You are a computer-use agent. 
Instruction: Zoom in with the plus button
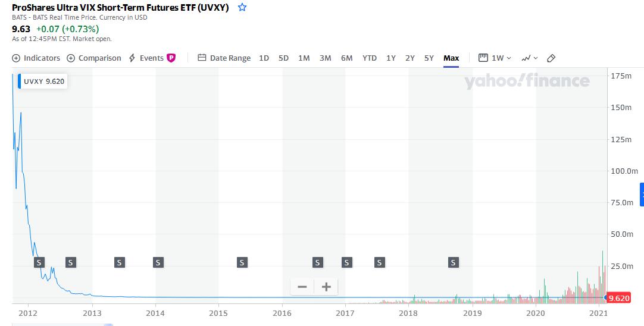(326, 287)
